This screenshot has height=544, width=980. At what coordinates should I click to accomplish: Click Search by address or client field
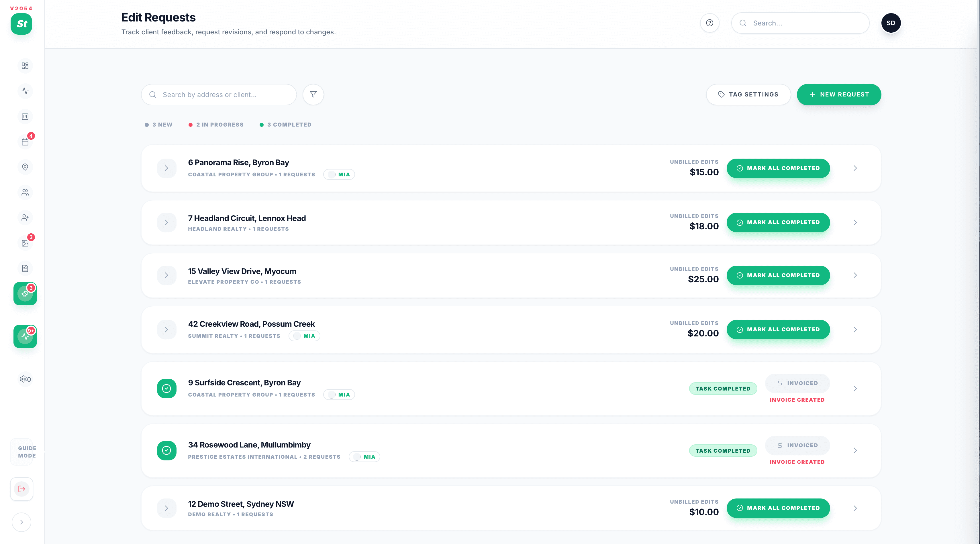(219, 94)
